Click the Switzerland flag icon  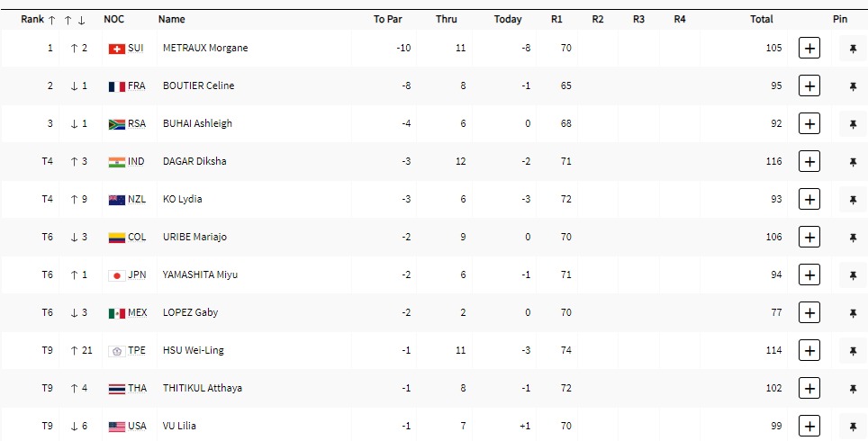click(116, 49)
